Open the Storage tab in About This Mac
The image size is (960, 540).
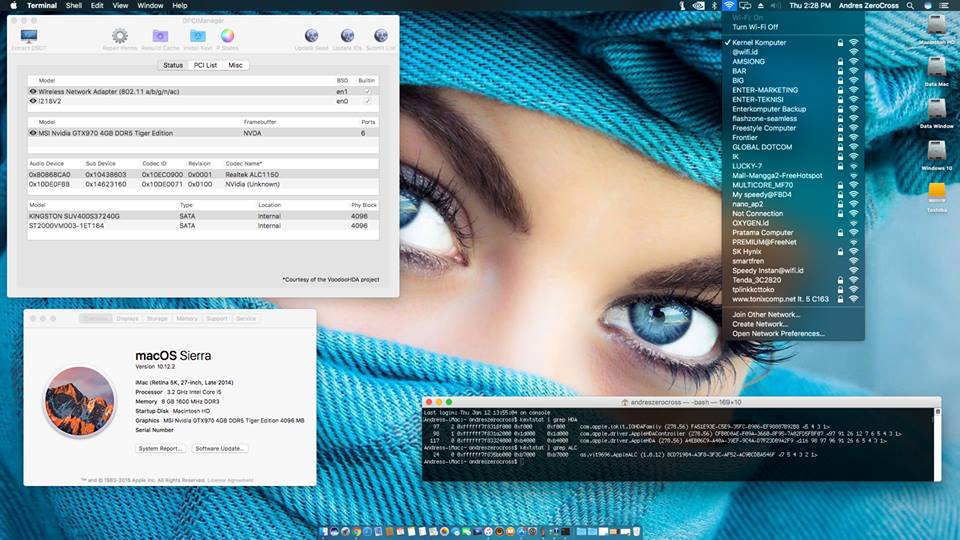coord(157,318)
